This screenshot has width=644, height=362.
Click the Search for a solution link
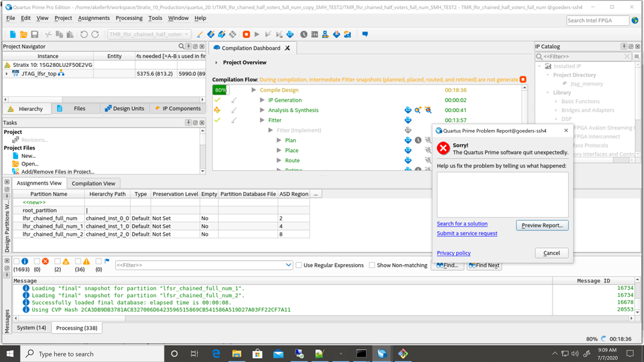click(462, 224)
